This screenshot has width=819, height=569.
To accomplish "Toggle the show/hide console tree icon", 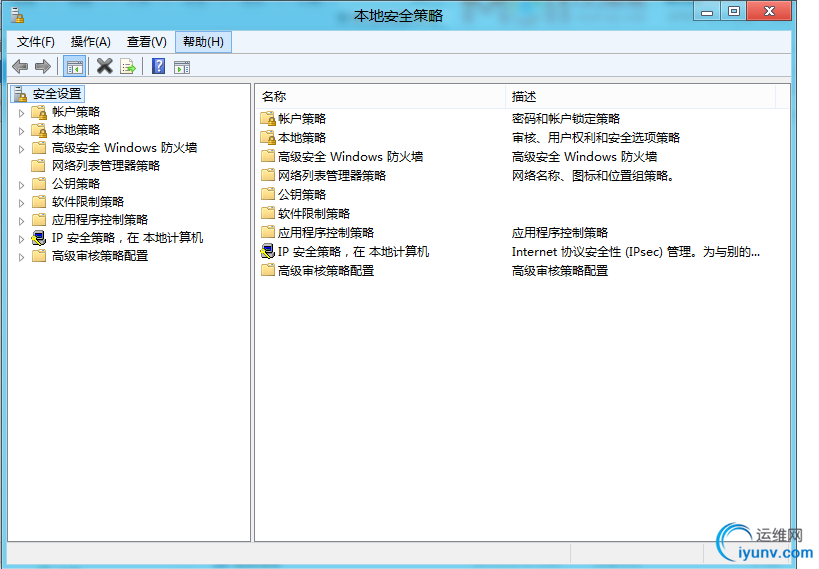I will pos(74,67).
